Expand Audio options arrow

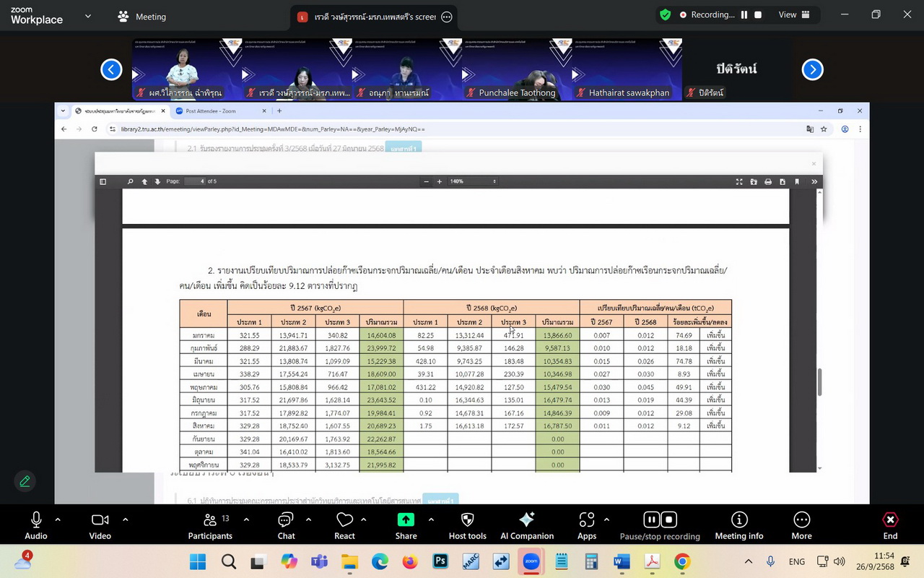pos(58,519)
